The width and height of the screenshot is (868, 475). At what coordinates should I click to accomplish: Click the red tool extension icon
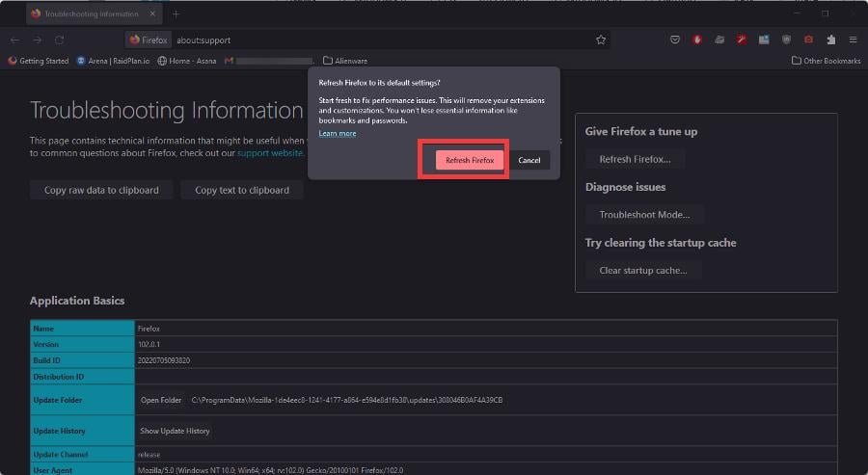coord(742,40)
